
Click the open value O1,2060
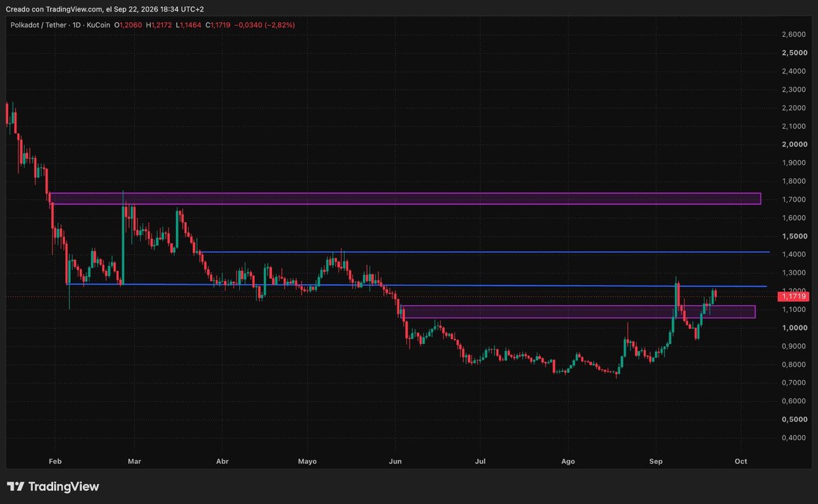click(127, 25)
